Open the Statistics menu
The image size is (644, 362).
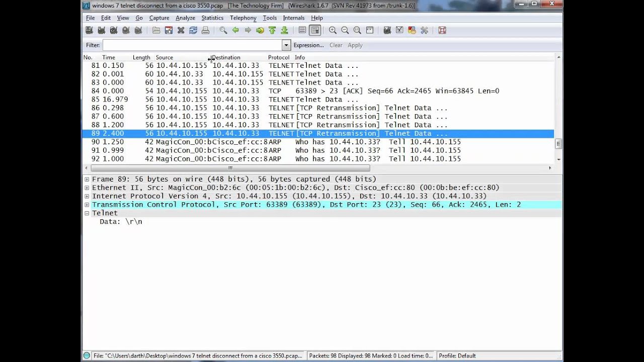pos(212,18)
